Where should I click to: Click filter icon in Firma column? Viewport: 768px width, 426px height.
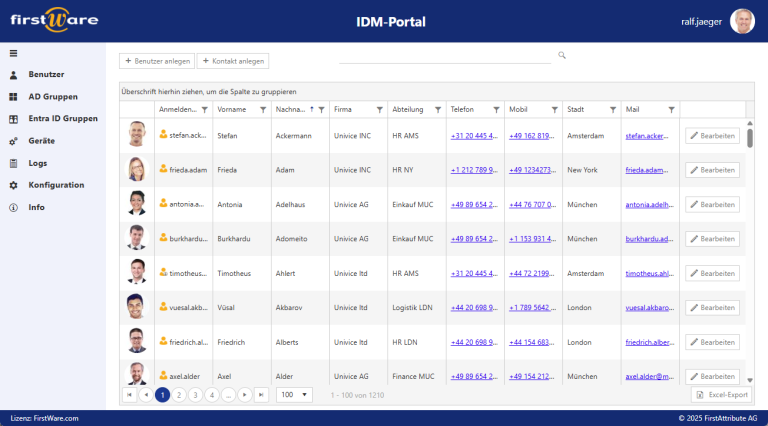[x=379, y=110]
